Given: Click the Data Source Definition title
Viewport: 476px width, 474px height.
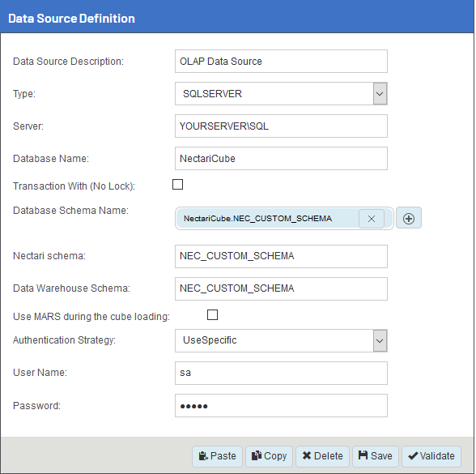Looking at the screenshot, I should click(x=71, y=19).
